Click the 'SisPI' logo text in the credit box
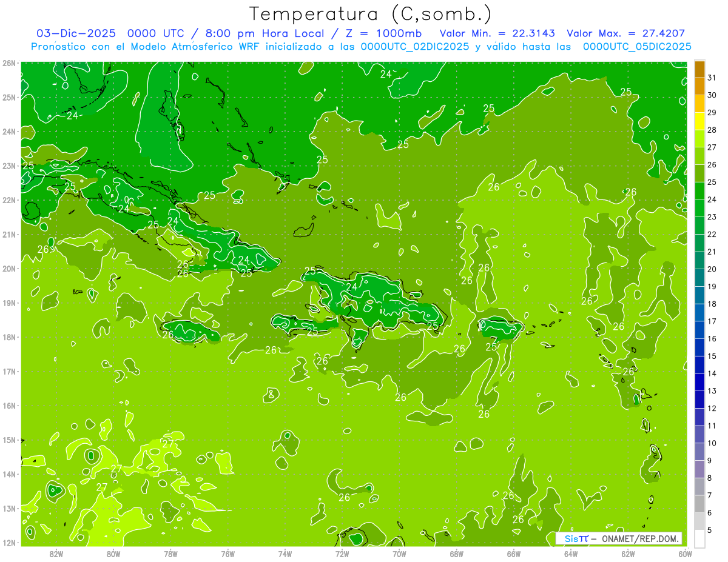The image size is (728, 562). (576, 538)
